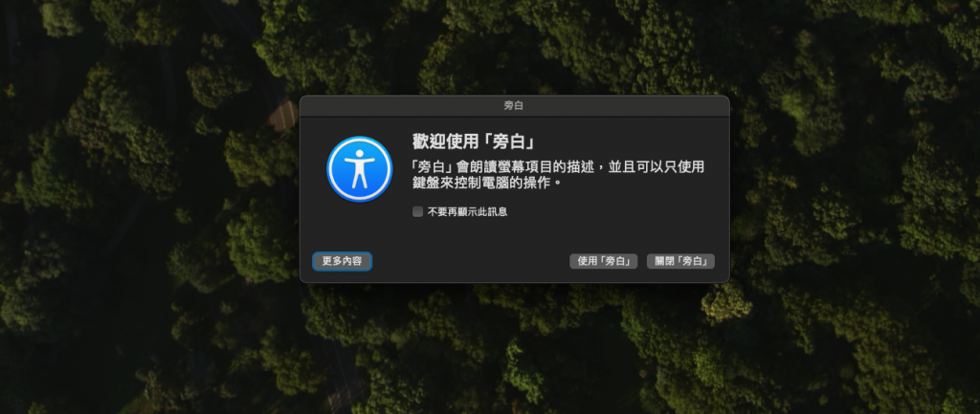Select the 關閉「旁白」 button
Viewport: 980px width, 414px height.
coord(680,261)
